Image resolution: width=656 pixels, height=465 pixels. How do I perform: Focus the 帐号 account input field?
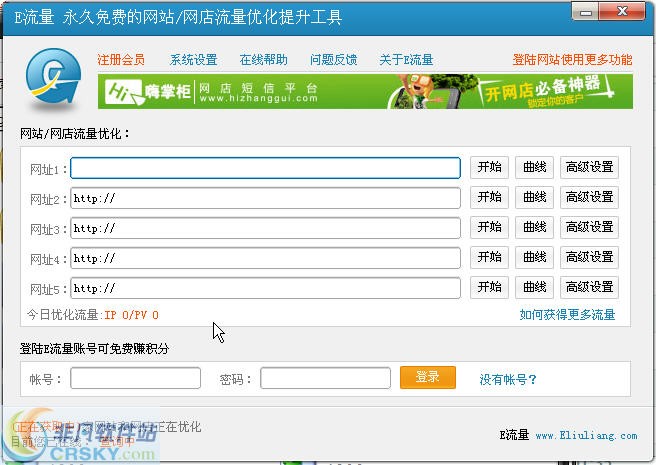pos(135,378)
